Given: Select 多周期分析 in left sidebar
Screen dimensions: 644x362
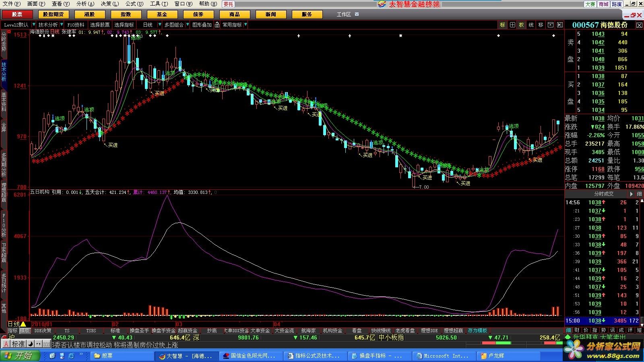Looking at the screenshot, I should [4, 164].
